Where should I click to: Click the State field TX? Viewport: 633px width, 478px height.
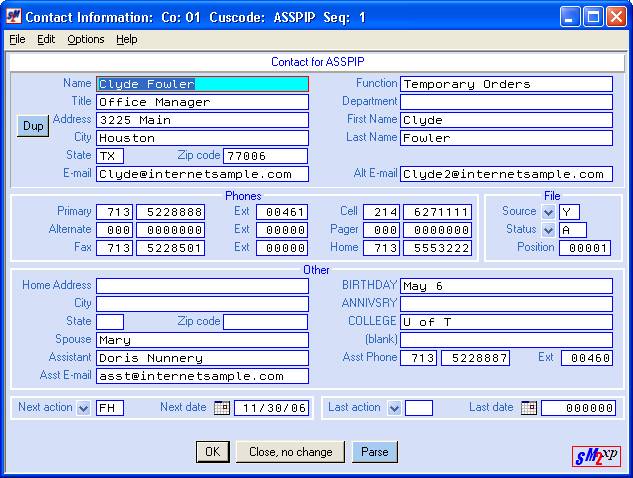tap(110, 156)
